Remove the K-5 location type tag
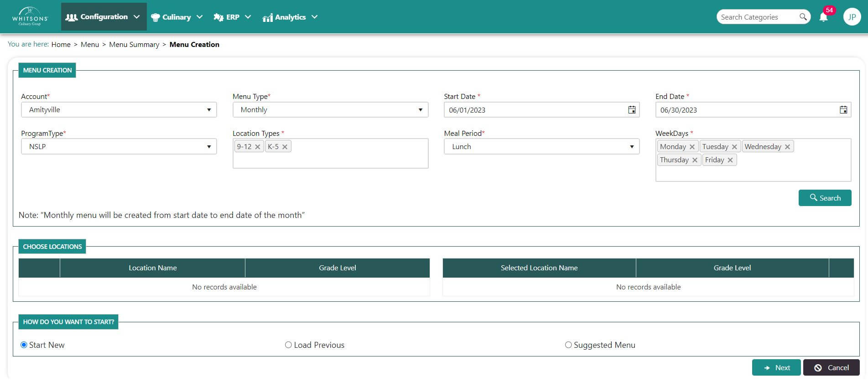This screenshot has height=382, width=868. click(285, 147)
